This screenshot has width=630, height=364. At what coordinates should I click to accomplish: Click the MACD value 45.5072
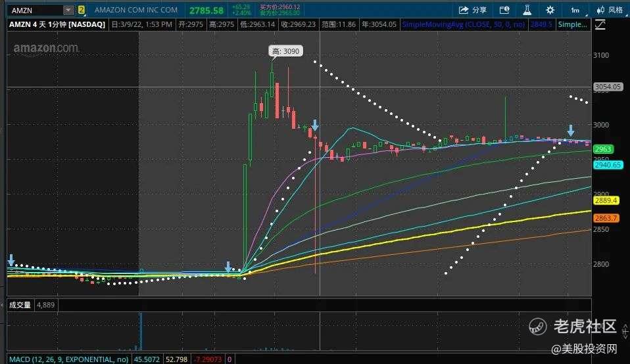tap(147, 359)
